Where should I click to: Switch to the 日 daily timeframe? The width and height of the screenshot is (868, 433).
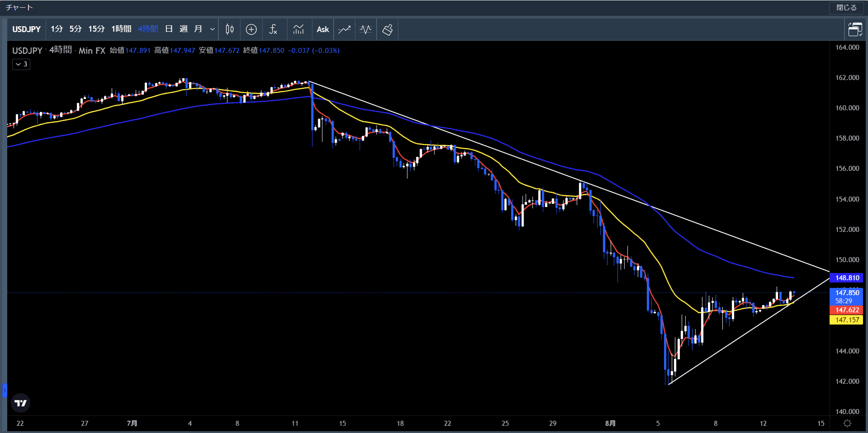[x=169, y=29]
